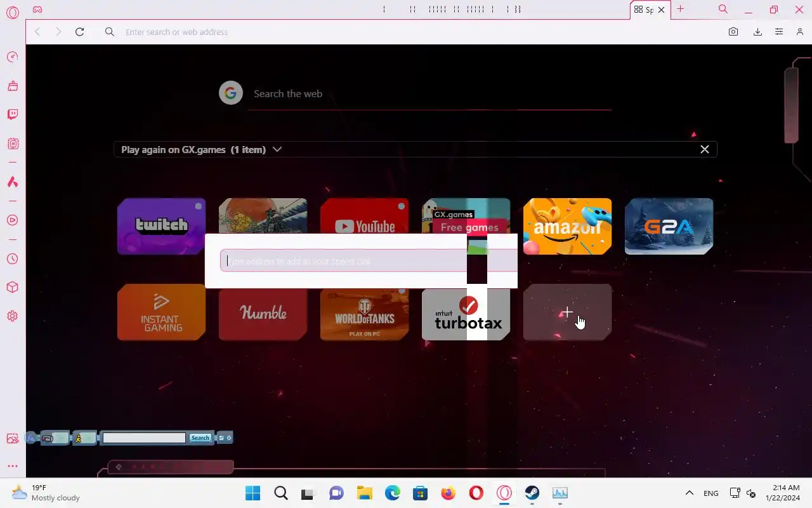The image size is (812, 508).
Task: Open the chip-shaped icon in sidebar
Action: click(x=12, y=144)
